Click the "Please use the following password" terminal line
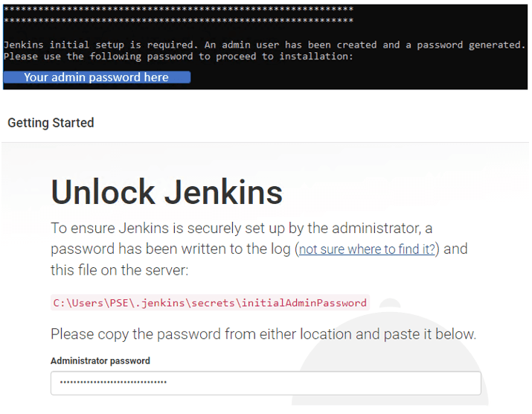This screenshot has width=532, height=414. 179,57
